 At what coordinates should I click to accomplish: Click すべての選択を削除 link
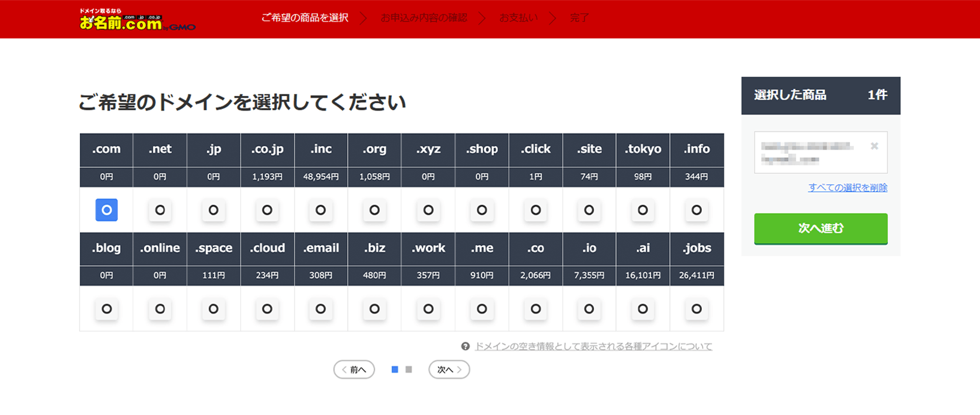[847, 188]
